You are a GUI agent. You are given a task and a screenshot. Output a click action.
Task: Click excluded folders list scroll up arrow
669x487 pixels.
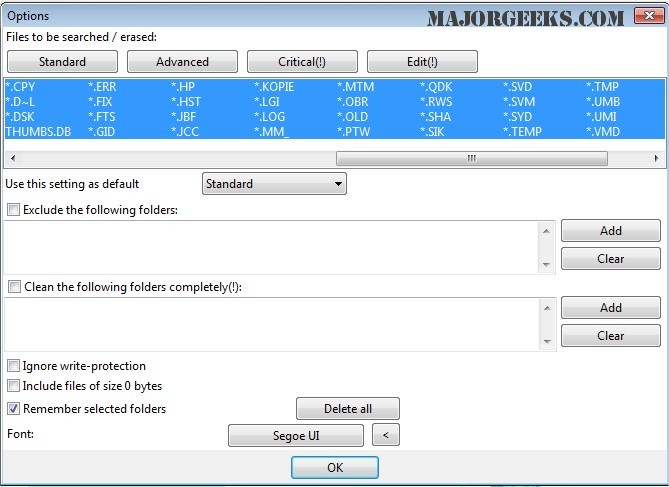point(546,231)
